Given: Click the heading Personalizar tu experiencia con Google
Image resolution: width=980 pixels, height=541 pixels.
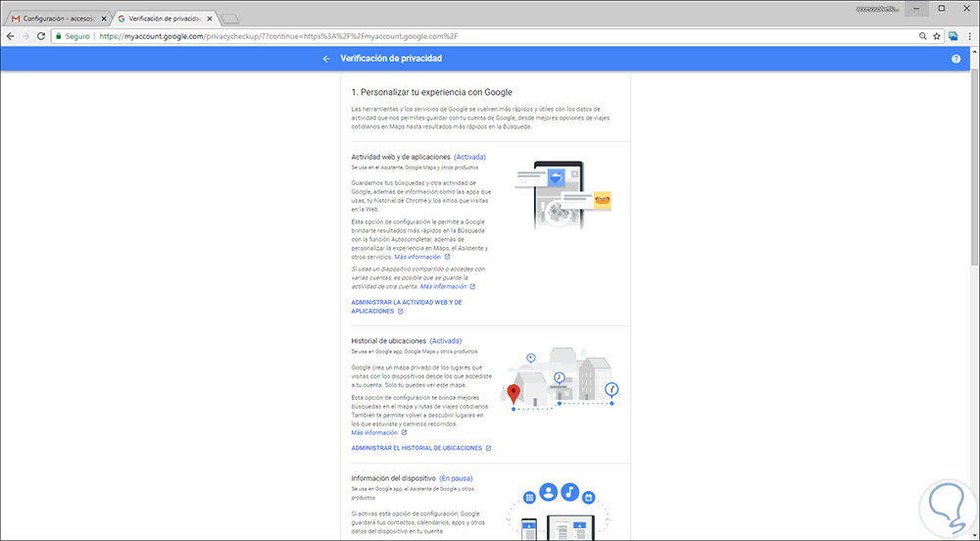Looking at the screenshot, I should (431, 92).
